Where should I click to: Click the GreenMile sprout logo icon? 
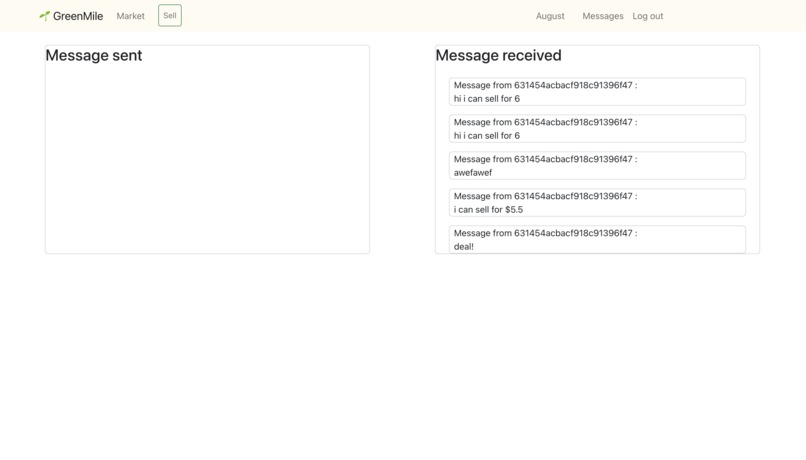pyautogui.click(x=45, y=16)
